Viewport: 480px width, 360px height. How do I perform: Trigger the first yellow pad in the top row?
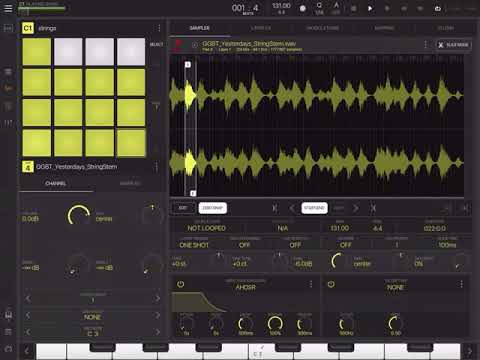pos(37,52)
